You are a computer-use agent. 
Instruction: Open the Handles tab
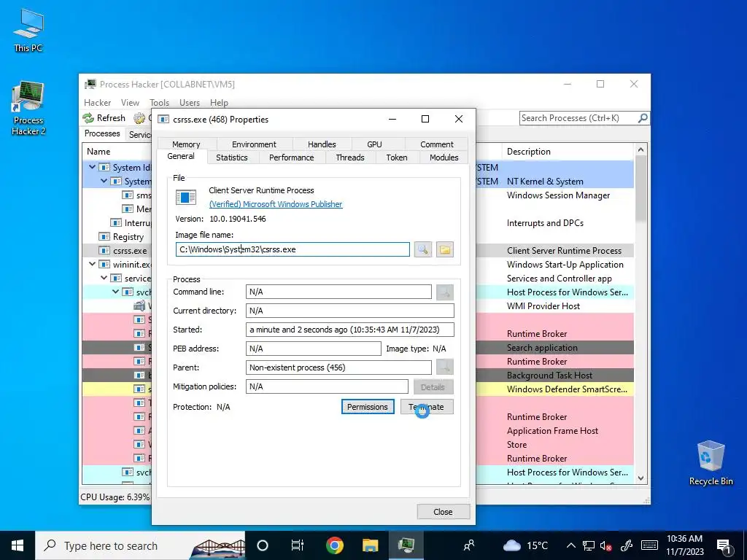[322, 144]
